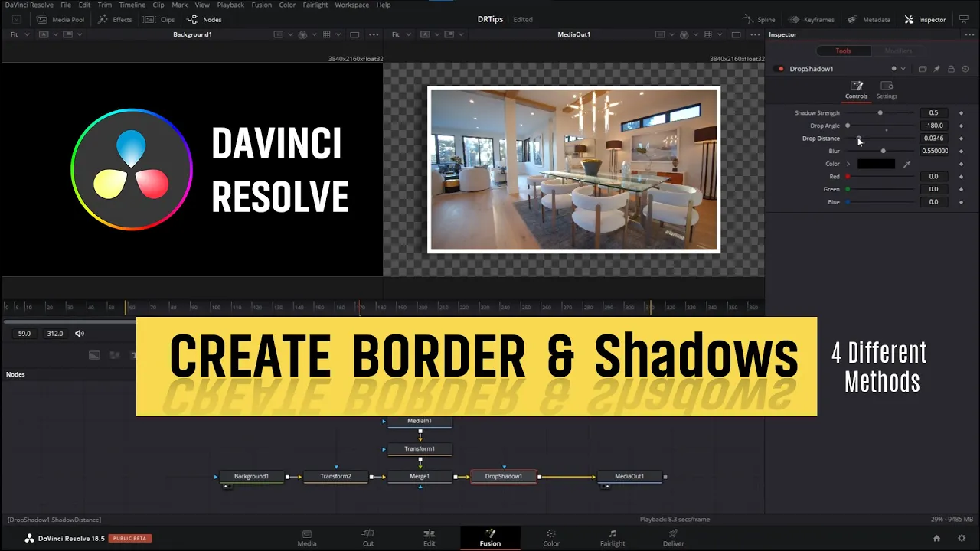Open the Playback menu
The width and height of the screenshot is (980, 551).
pyautogui.click(x=230, y=5)
